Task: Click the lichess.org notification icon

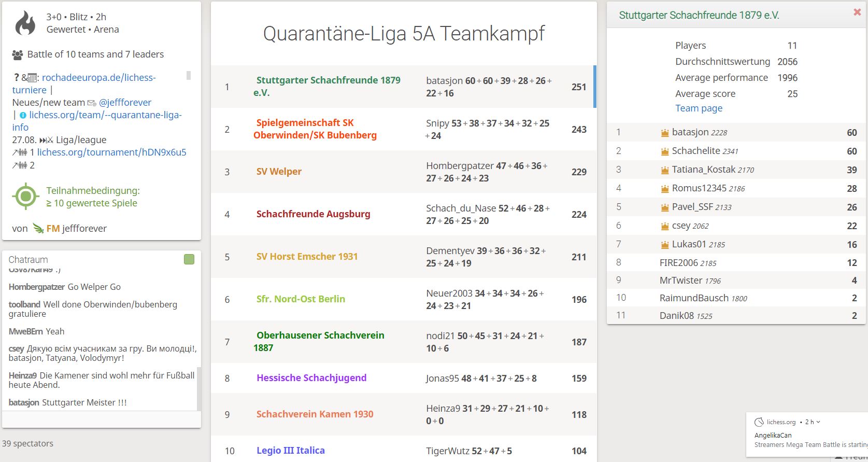Action: tap(759, 422)
